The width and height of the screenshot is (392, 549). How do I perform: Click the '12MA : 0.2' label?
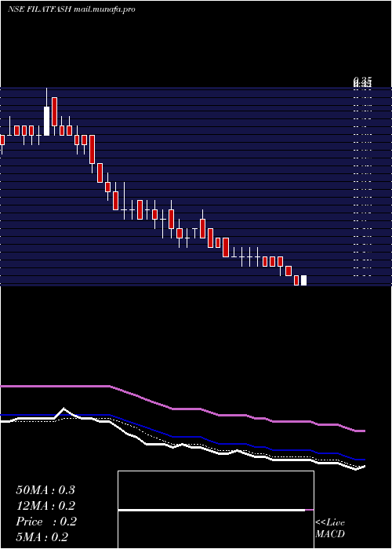tap(45, 506)
